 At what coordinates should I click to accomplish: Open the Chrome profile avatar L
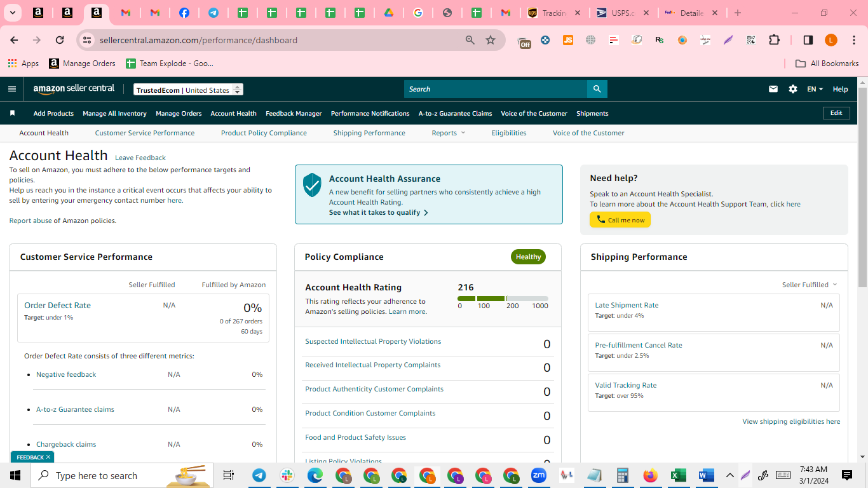tap(831, 40)
